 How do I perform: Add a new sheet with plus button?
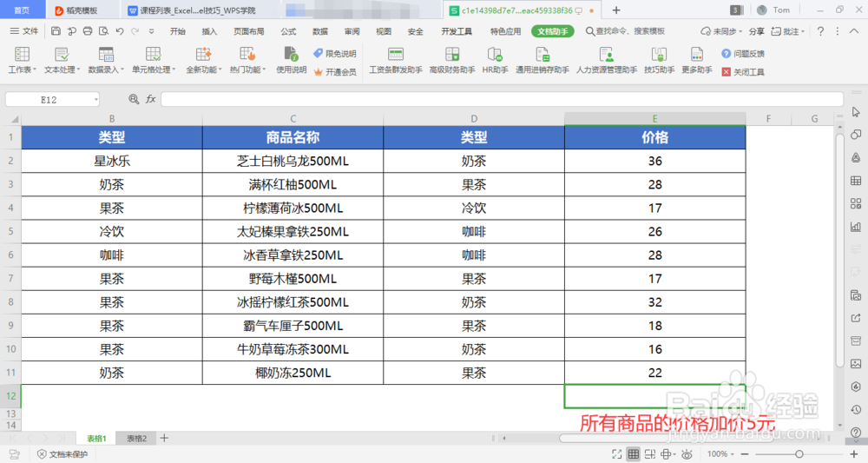tap(164, 438)
